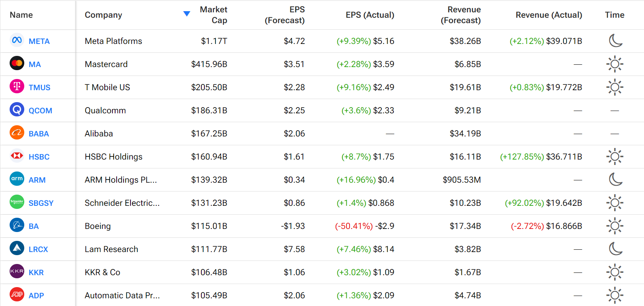Click Qualcomm's $186.31B market cap
This screenshot has height=306, width=644.
pos(209,111)
